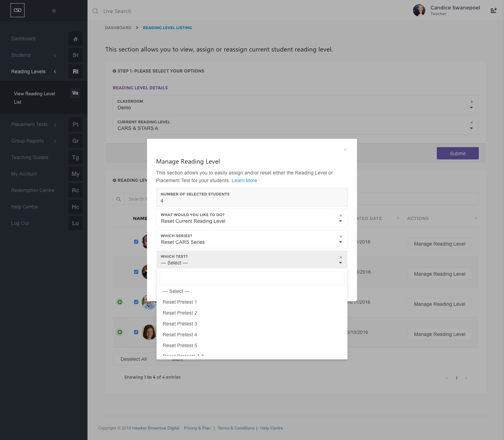The image size is (504, 440).
Task: Open the add-list icon beside user name
Action: pos(493,11)
